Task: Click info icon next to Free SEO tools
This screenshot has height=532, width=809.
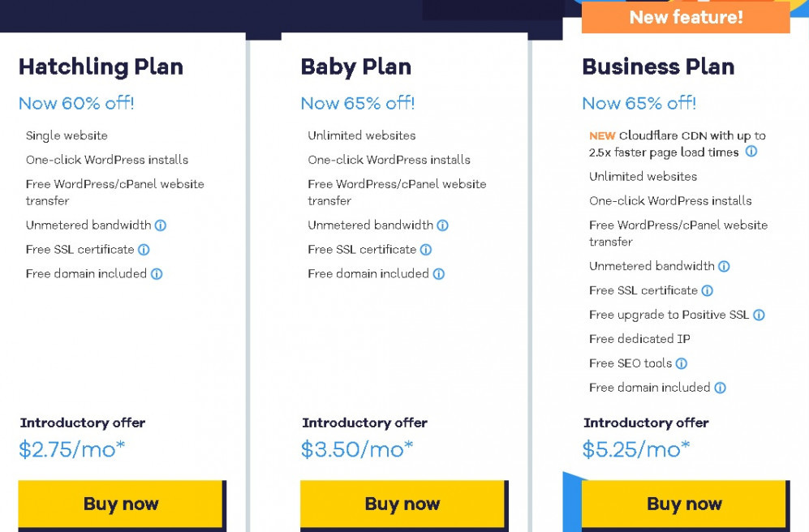Action: click(682, 363)
